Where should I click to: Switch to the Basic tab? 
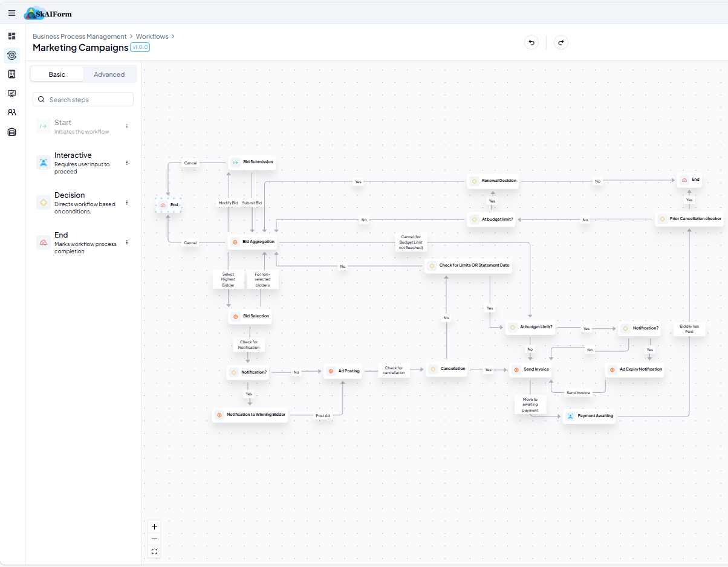[57, 74]
